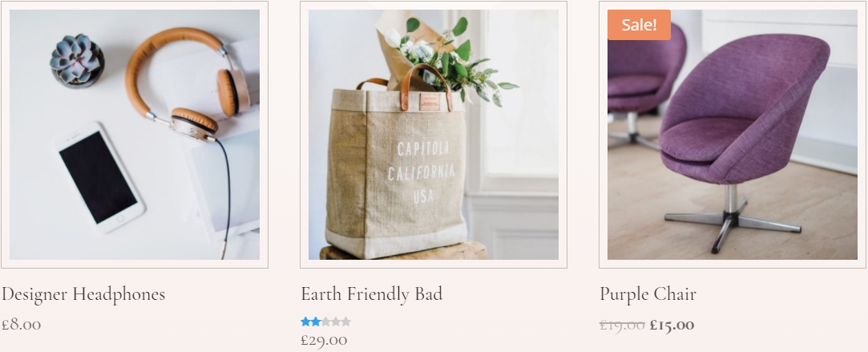Image resolution: width=868 pixels, height=352 pixels.
Task: Open the Designer Headphones product image
Action: (x=135, y=135)
